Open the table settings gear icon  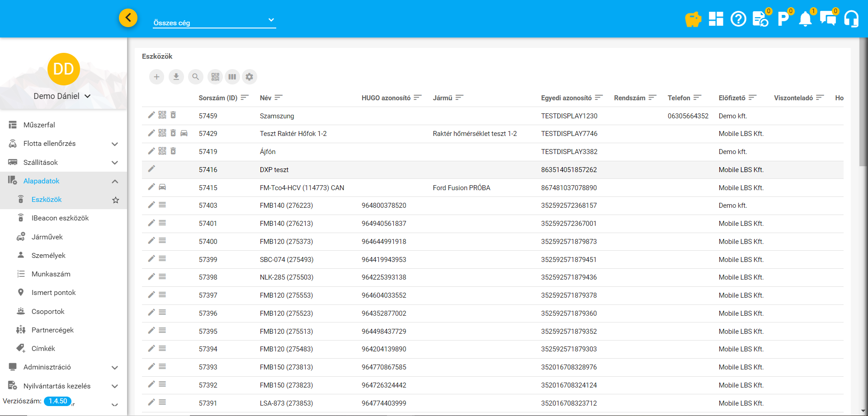tap(250, 77)
